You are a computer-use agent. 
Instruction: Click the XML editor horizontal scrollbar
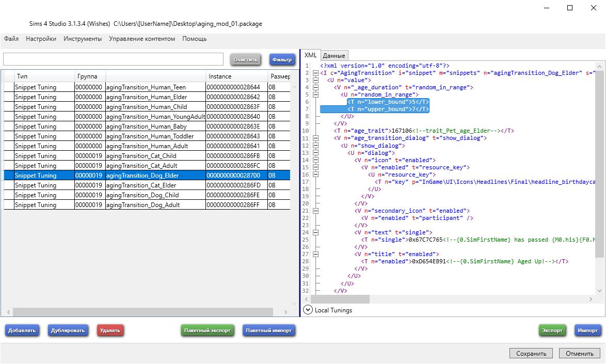coord(341,299)
